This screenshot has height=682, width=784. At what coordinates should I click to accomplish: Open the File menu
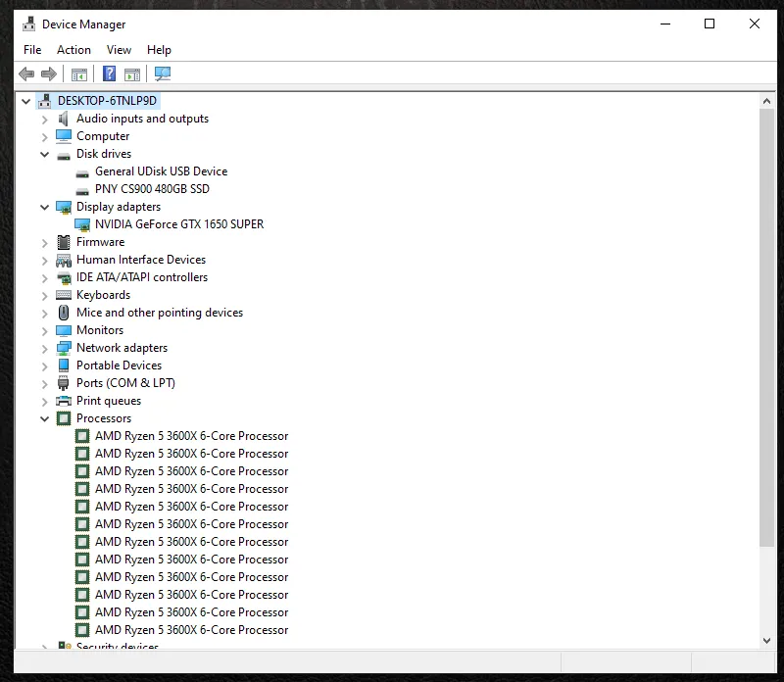click(x=32, y=50)
